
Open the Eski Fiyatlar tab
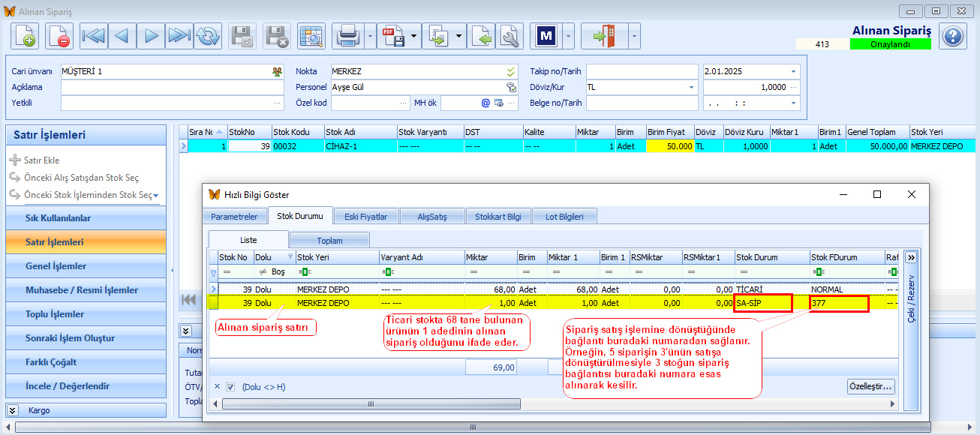pyautogui.click(x=366, y=217)
